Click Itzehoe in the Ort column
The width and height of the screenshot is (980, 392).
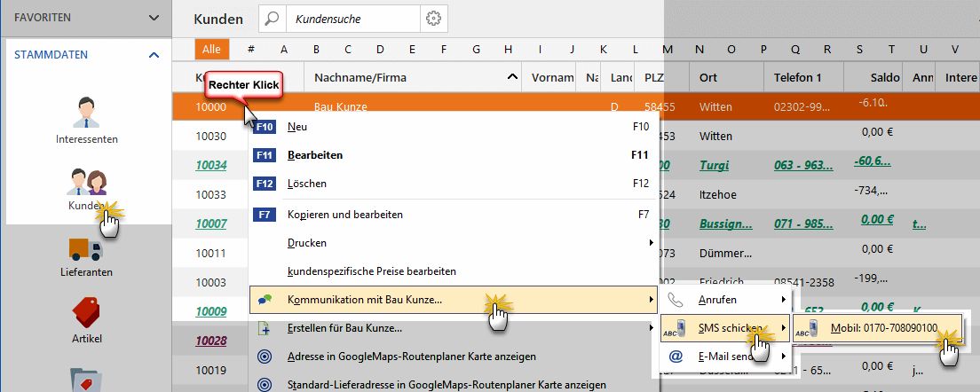click(x=719, y=194)
